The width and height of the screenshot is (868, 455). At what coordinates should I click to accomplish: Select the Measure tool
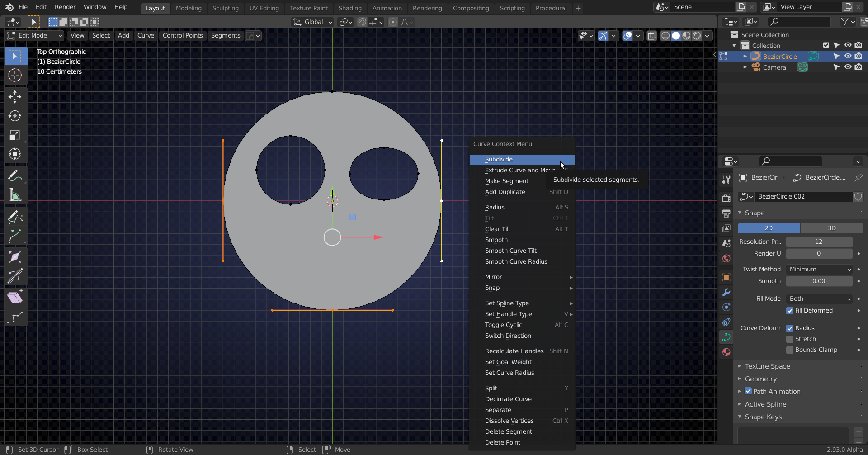point(15,195)
